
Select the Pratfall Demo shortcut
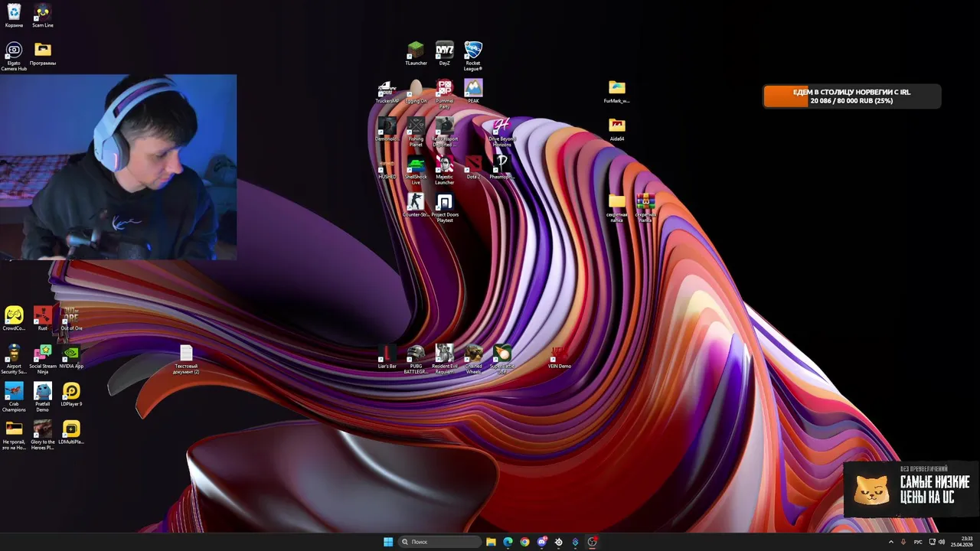(x=43, y=397)
